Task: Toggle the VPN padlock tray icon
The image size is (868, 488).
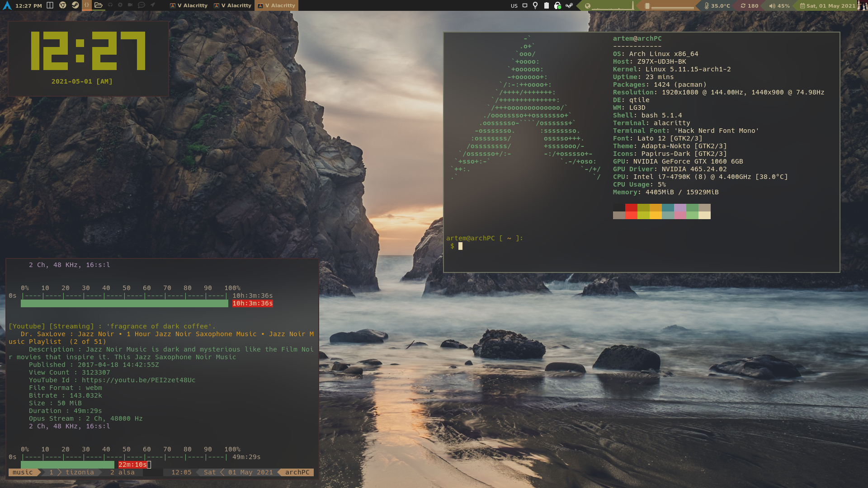Action: tap(557, 6)
